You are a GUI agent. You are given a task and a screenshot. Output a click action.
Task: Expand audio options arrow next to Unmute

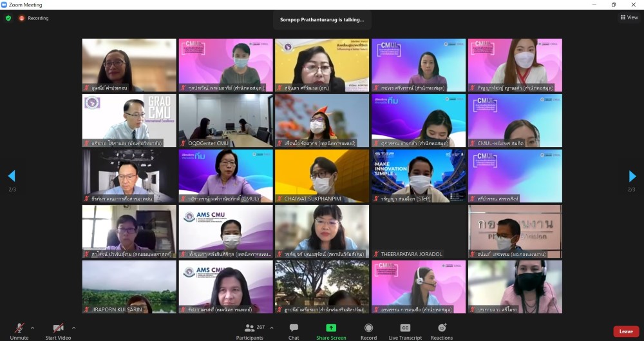(x=32, y=327)
